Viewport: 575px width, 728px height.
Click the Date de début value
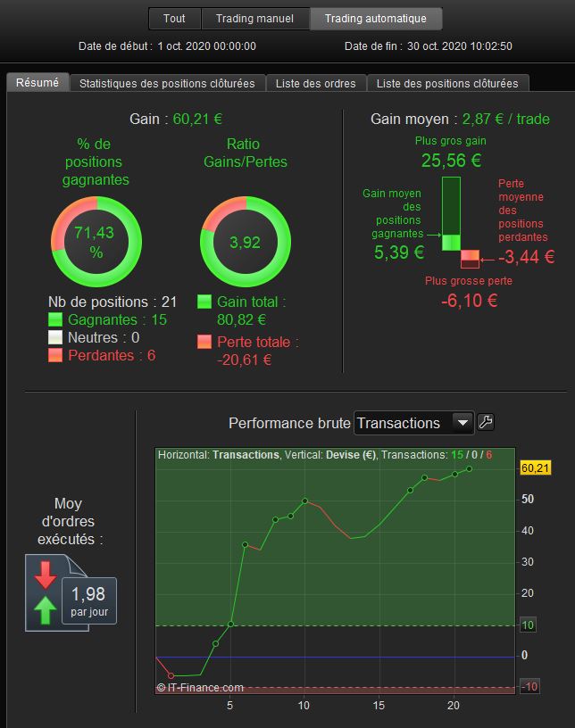click(x=207, y=46)
